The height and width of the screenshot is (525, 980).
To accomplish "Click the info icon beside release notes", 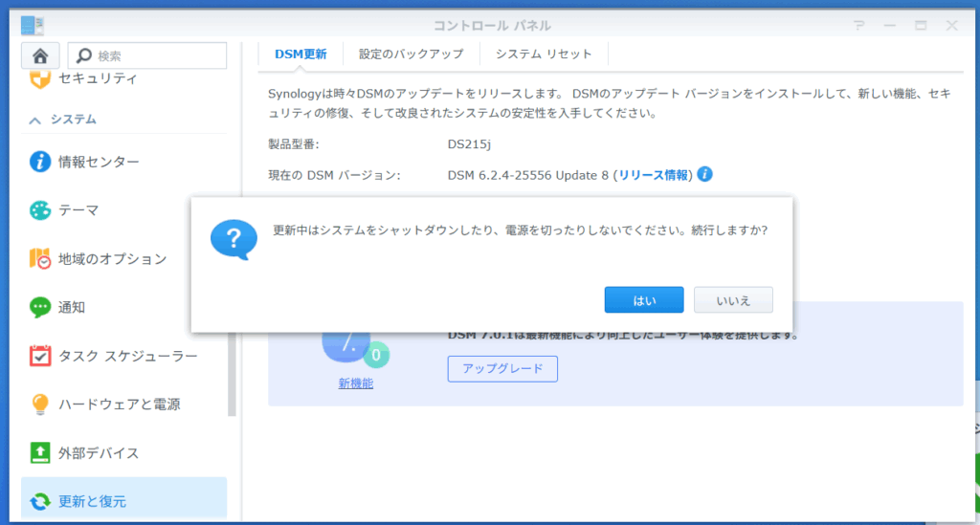I will click(x=705, y=174).
